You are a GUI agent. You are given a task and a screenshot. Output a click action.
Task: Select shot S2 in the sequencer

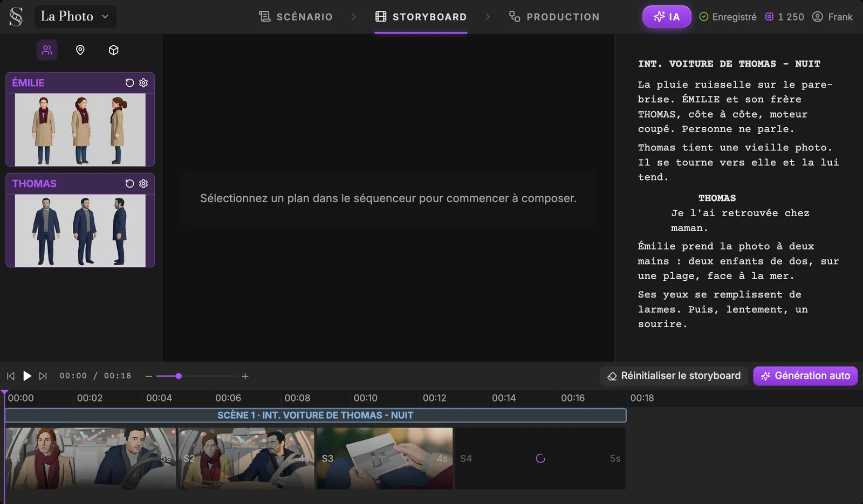246,459
